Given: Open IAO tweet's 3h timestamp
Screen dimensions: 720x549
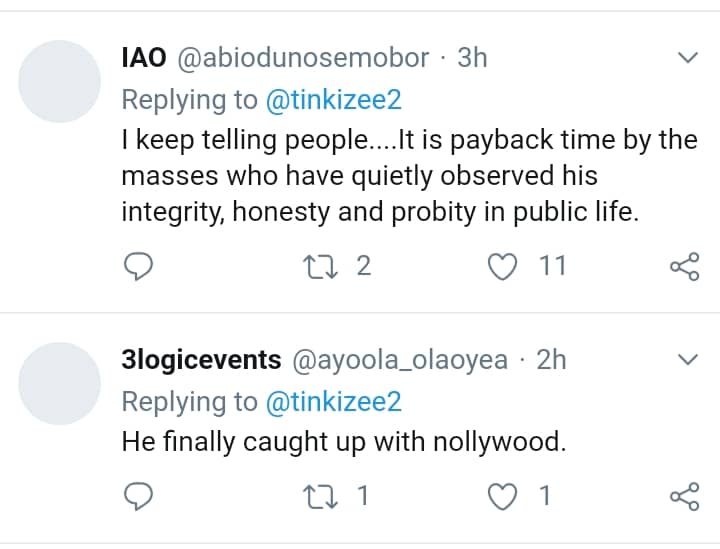Looking at the screenshot, I should coord(472,58).
